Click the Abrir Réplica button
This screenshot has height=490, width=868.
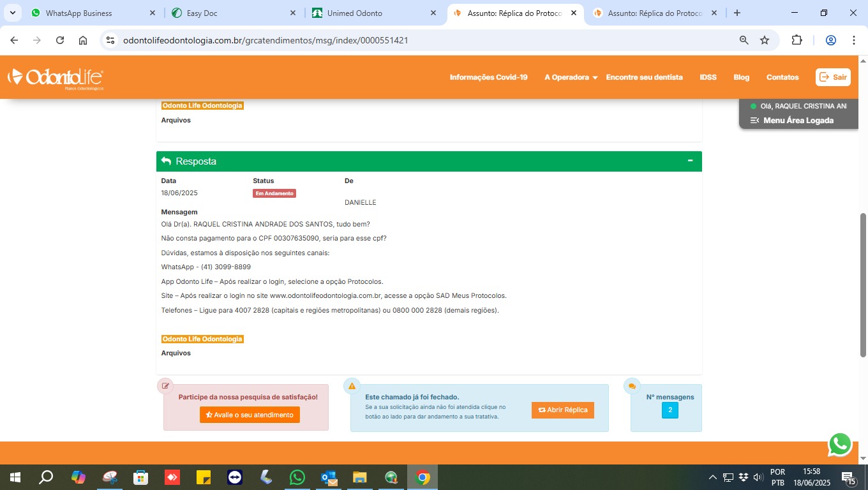pyautogui.click(x=563, y=410)
